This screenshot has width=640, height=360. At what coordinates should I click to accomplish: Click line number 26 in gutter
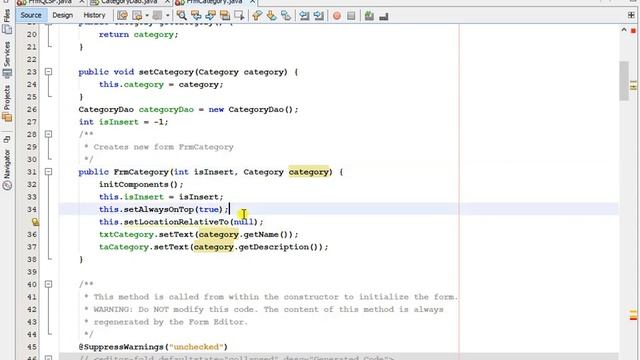point(32,109)
